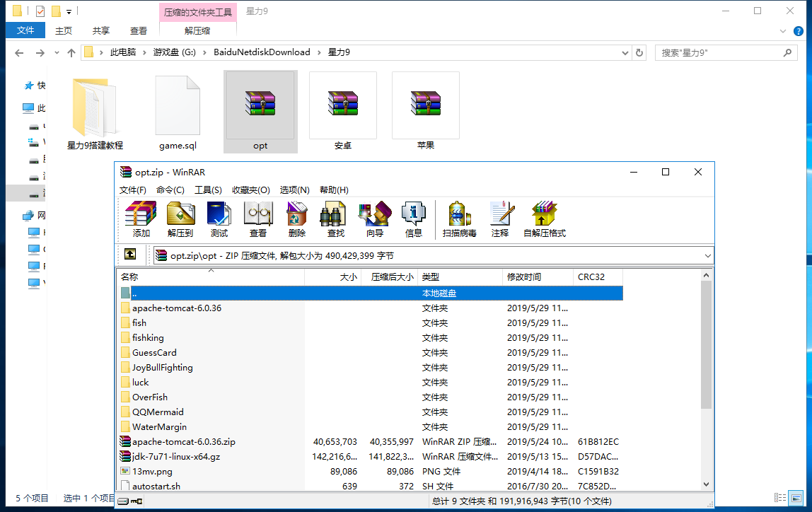Select the fishking folder row
The image size is (812, 512).
point(371,337)
